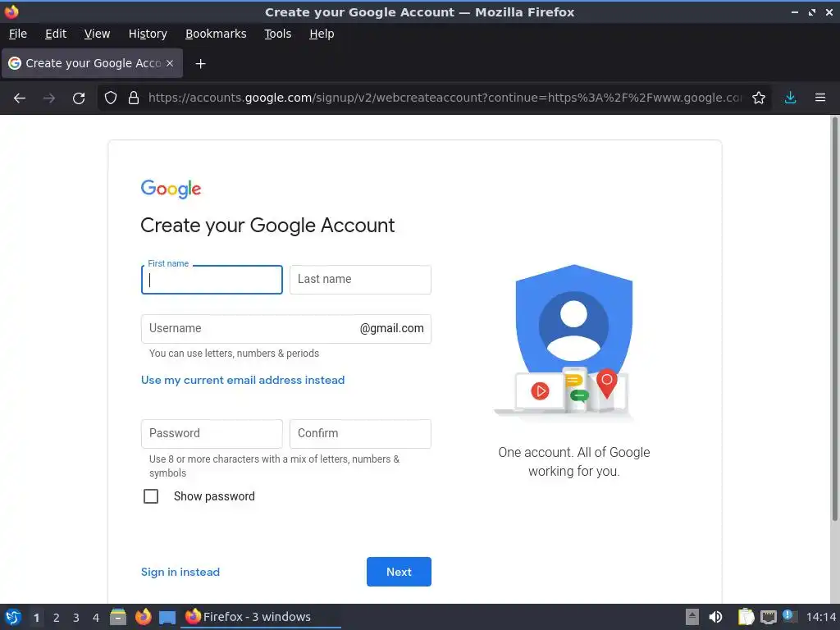Click the Confirm password field
840x630 pixels.
(x=360, y=433)
